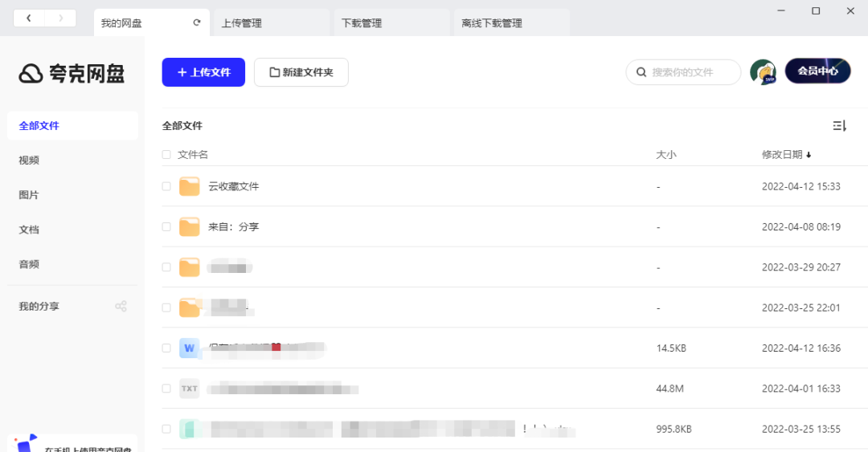Check the box for the 995.8KB file
868x452 pixels.
tap(166, 429)
